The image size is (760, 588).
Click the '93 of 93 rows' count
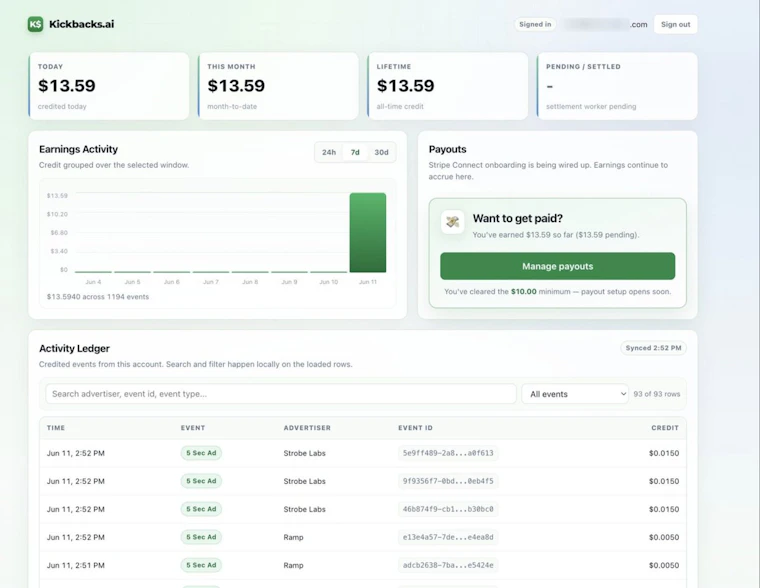657,394
